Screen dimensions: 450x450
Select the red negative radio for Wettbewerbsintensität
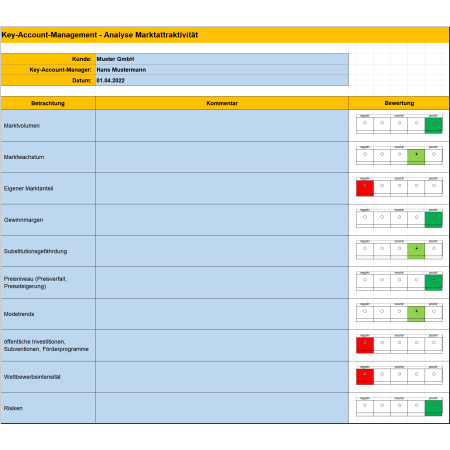tap(365, 374)
